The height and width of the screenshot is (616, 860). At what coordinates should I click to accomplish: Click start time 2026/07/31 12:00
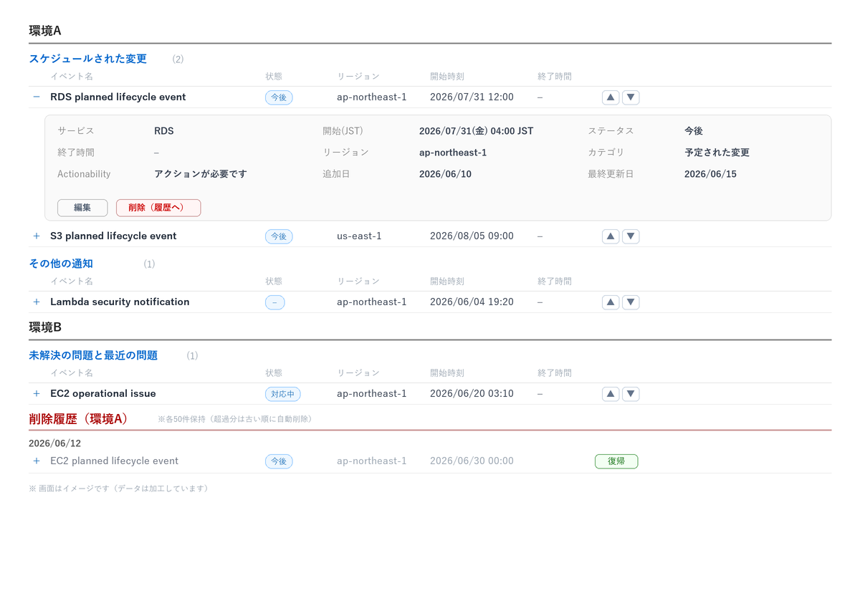pos(472,97)
